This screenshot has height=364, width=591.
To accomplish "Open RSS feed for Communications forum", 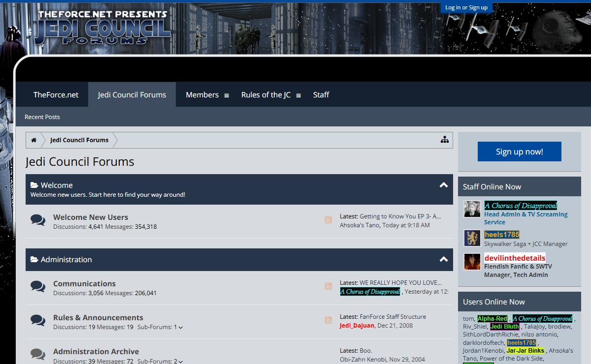I will coord(328,286).
